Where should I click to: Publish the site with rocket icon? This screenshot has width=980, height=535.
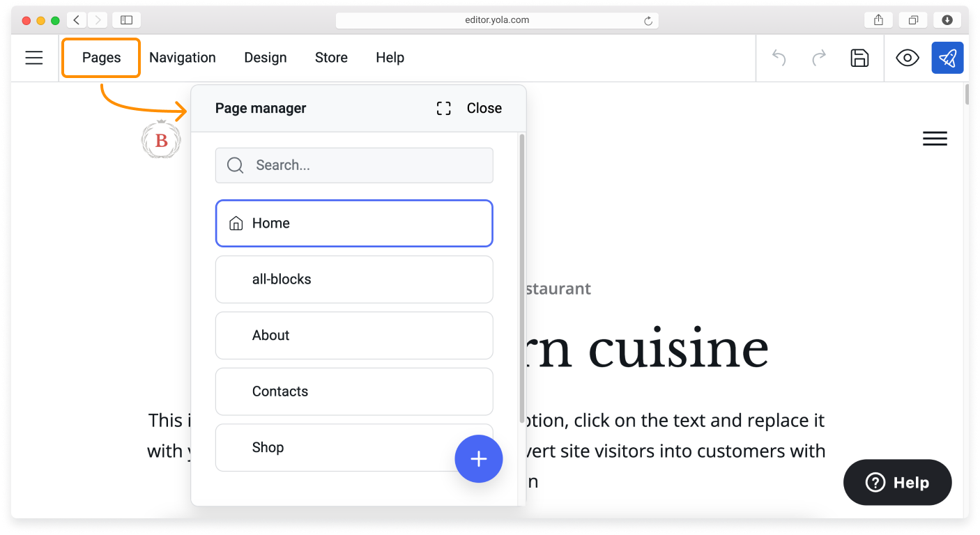(x=947, y=58)
